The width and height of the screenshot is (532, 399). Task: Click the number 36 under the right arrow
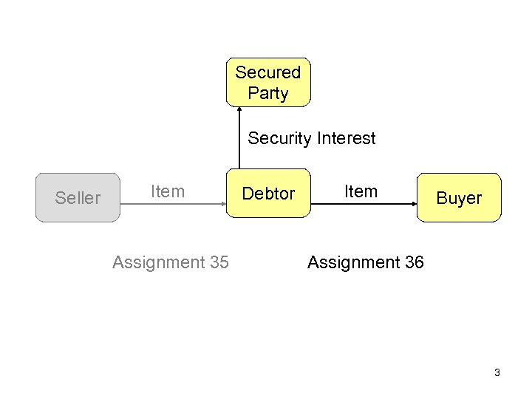pyautogui.click(x=414, y=262)
